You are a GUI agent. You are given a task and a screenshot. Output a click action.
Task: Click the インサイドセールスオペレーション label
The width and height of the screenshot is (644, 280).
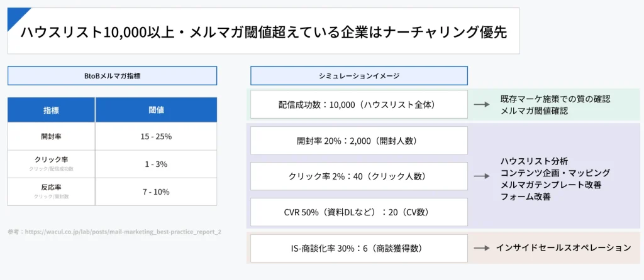click(563, 248)
